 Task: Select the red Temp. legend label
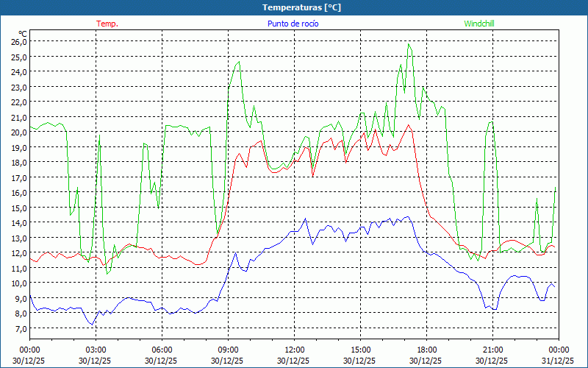(x=107, y=24)
